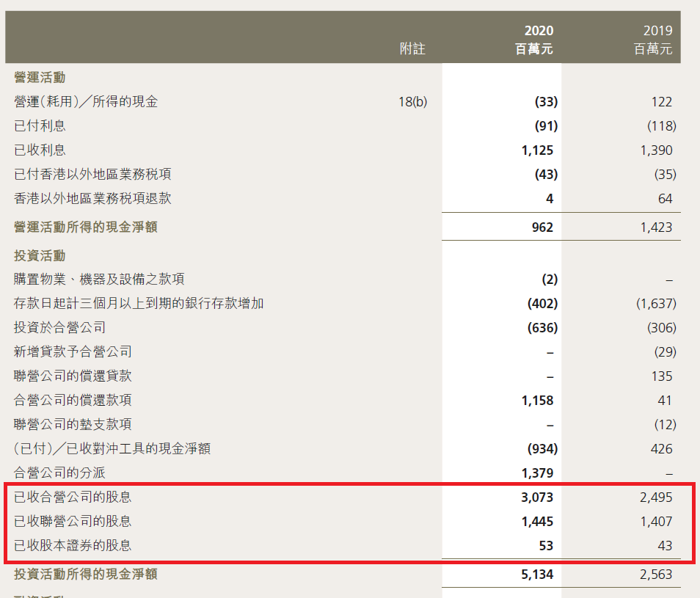Select the 2019 value (29)
Image resolution: width=700 pixels, height=598 pixels.
tap(666, 351)
